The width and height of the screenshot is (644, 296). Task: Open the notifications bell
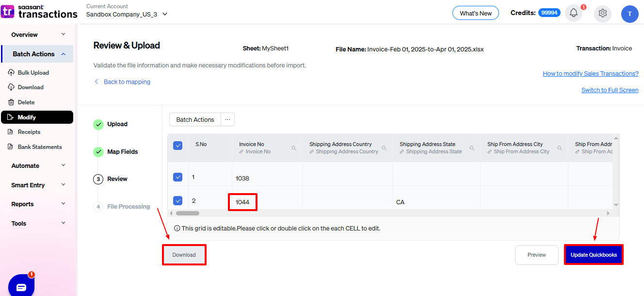point(573,13)
